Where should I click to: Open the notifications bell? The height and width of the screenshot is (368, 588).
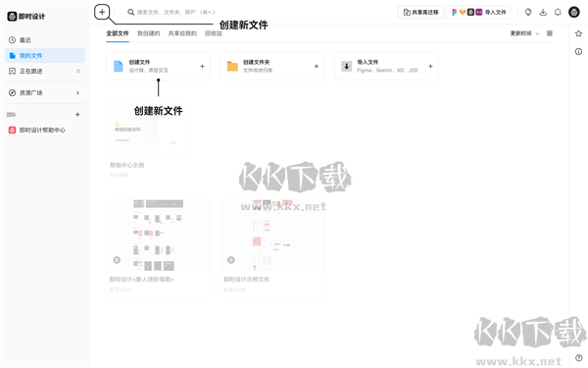558,13
